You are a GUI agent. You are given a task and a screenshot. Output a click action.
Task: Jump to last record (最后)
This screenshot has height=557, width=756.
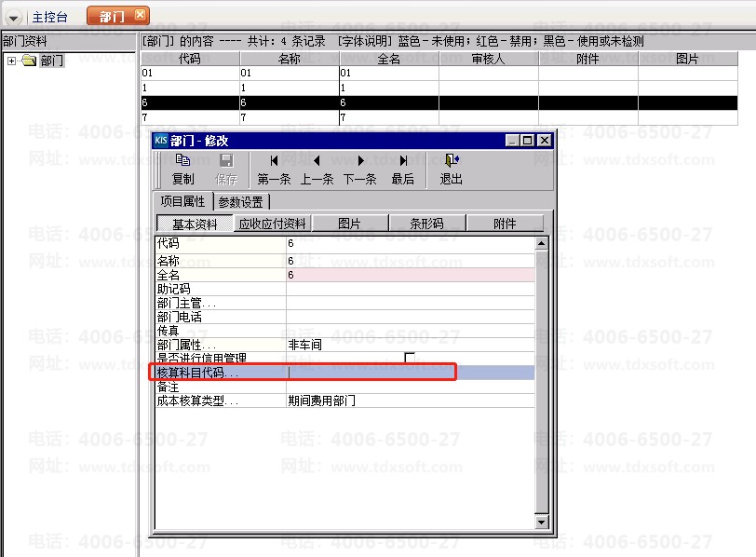click(x=403, y=161)
